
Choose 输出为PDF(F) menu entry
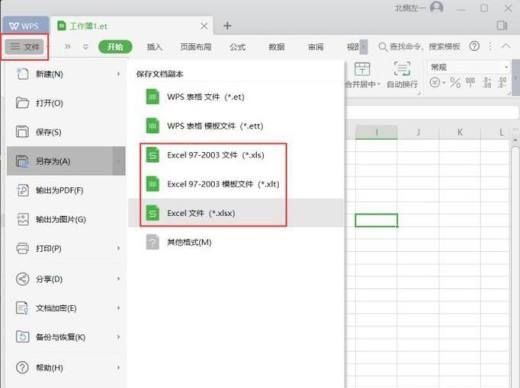coord(66,190)
